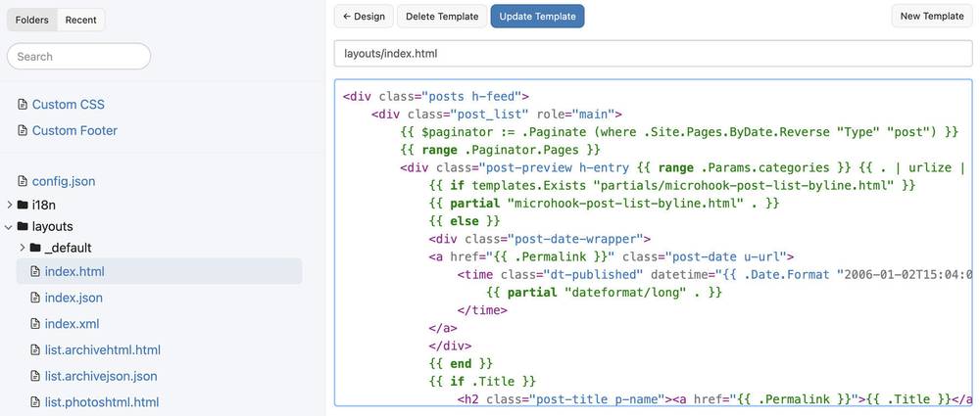Open list.archivejson.json template
This screenshot has width=980, height=416.
click(101, 377)
